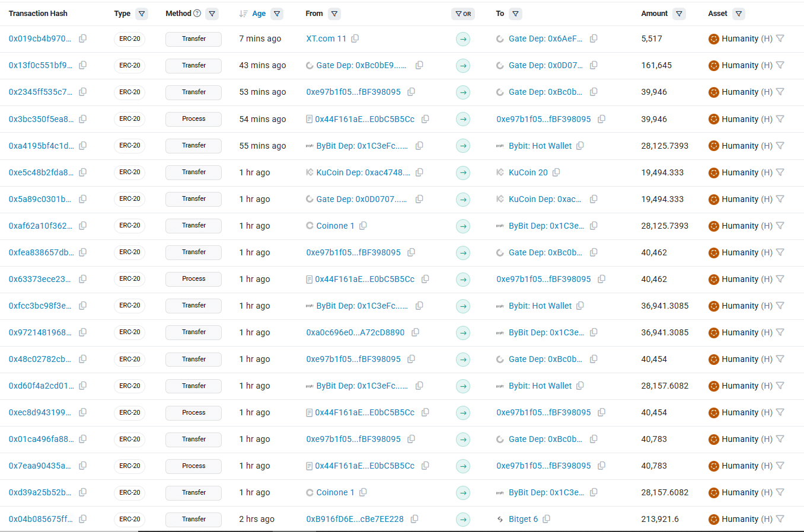
Task: Open the To column filter
Action: pos(516,14)
